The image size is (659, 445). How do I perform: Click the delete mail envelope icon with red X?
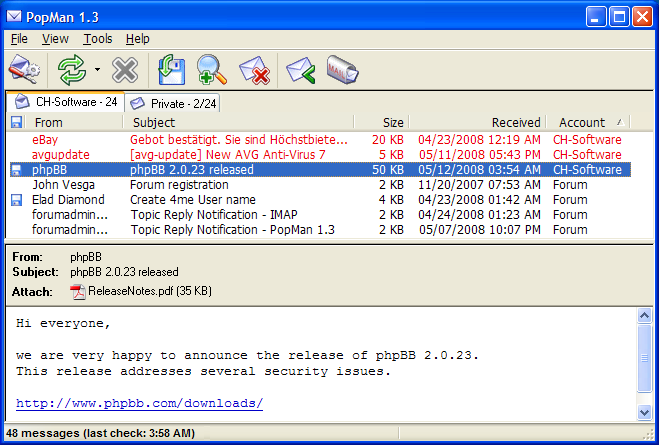[x=255, y=70]
